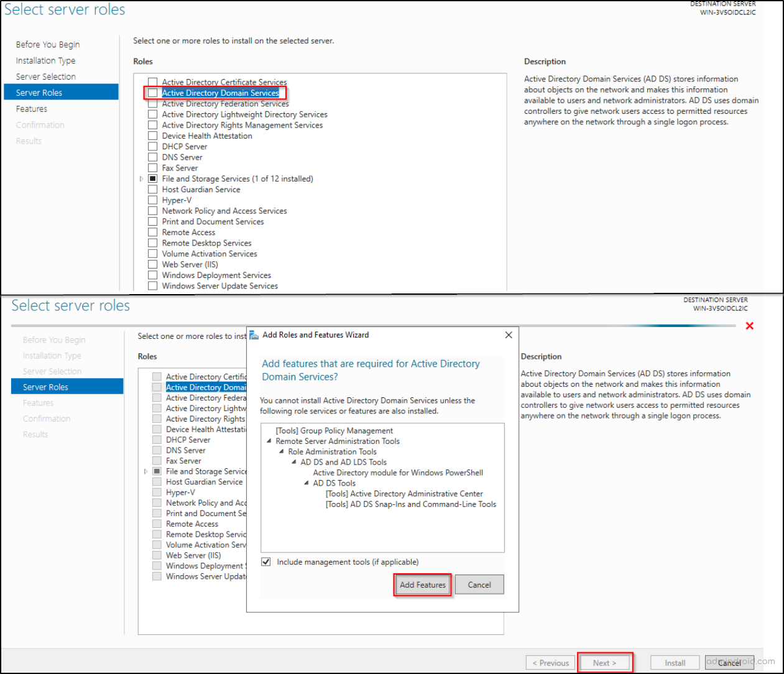784x674 pixels.
Task: Check the Remote Access role
Action: tap(152, 232)
